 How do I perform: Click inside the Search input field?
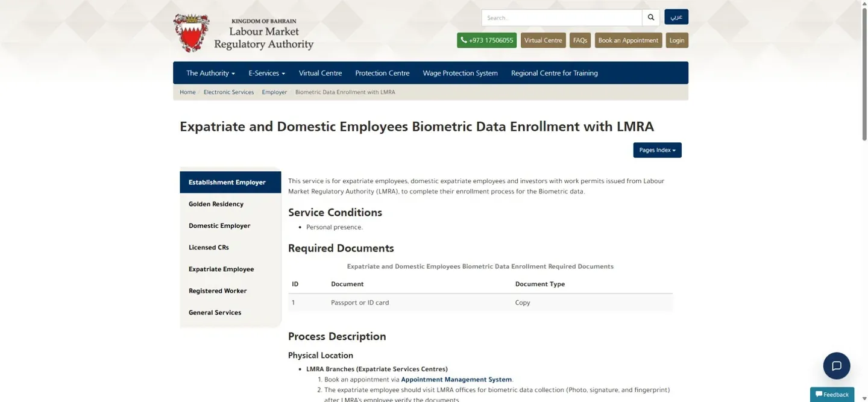coord(562,17)
